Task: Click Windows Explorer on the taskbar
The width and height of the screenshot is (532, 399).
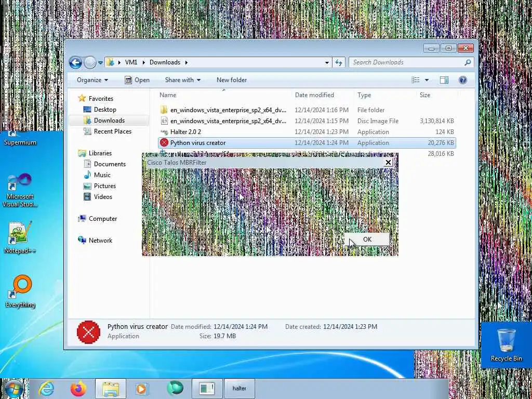Action: point(111,389)
